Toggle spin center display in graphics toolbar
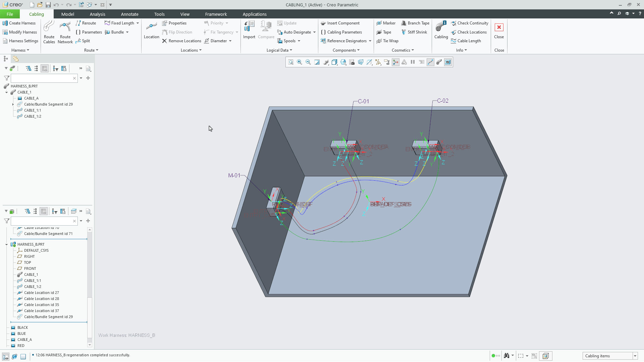 pos(396,62)
